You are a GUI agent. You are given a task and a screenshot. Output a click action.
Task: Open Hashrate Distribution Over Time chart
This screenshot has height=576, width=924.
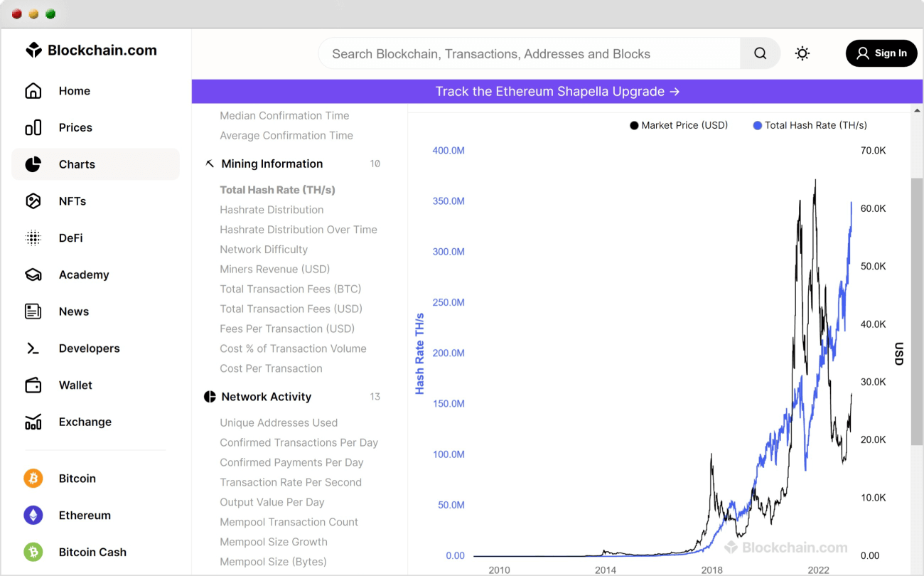[x=299, y=230]
